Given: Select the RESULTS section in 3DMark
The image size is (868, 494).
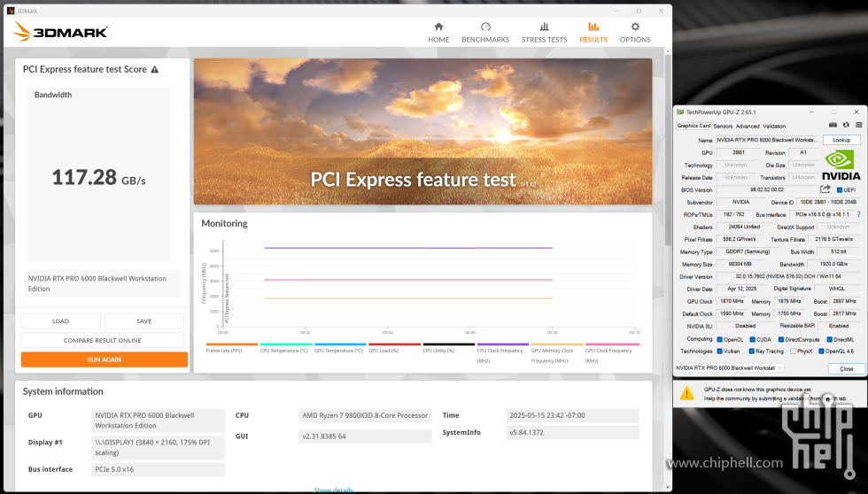Looking at the screenshot, I should [593, 33].
